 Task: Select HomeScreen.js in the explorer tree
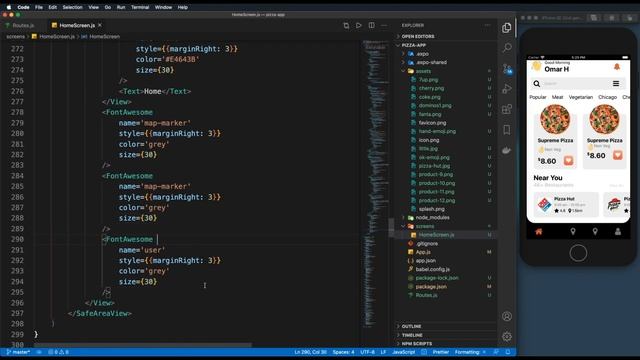point(436,235)
